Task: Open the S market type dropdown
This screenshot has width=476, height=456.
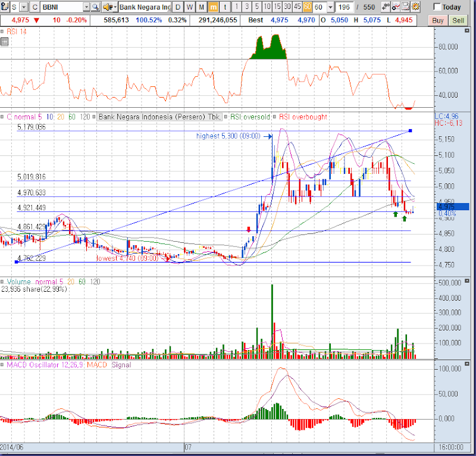Action: (24, 7)
